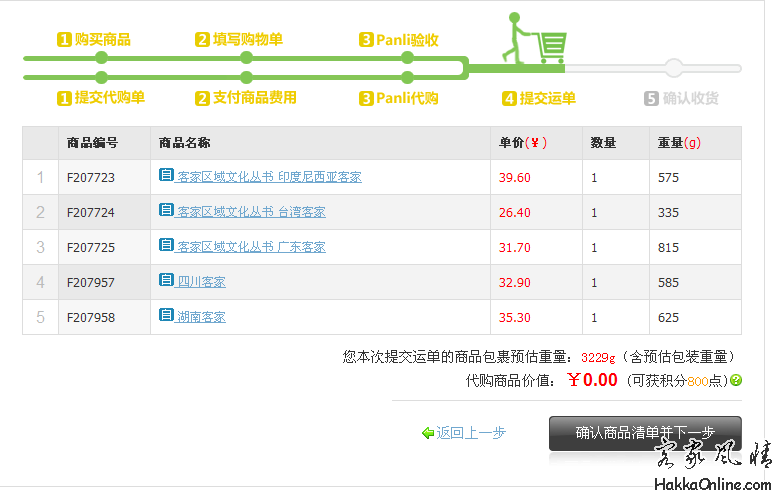Click product number F207725
The image size is (781, 499).
pyautogui.click(x=91, y=248)
